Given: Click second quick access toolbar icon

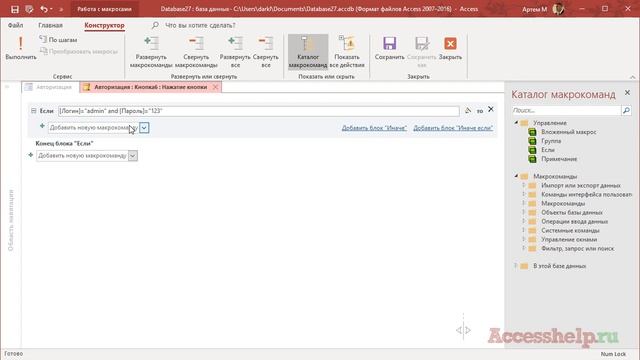Looking at the screenshot, I should pyautogui.click(x=29, y=9).
